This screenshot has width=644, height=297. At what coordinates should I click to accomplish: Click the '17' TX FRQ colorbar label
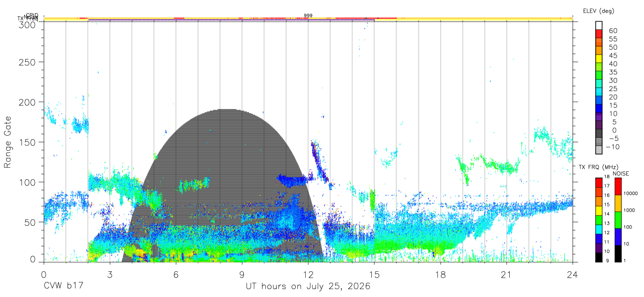tap(608, 186)
